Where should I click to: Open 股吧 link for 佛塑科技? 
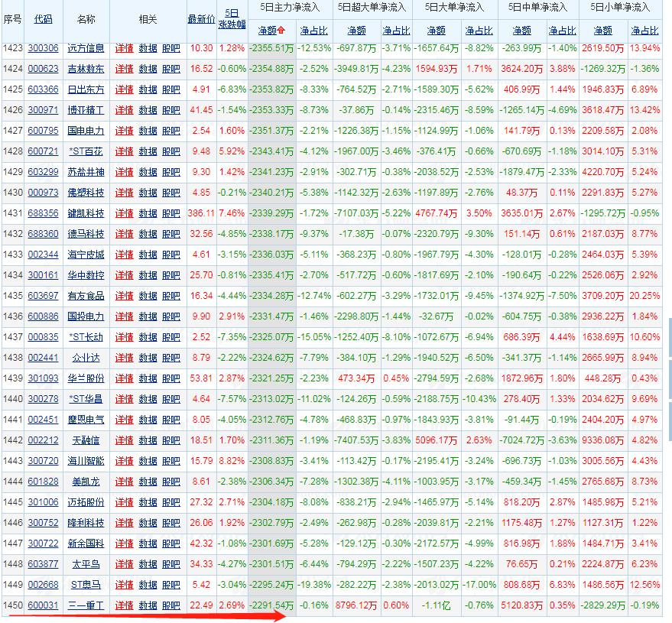point(171,193)
